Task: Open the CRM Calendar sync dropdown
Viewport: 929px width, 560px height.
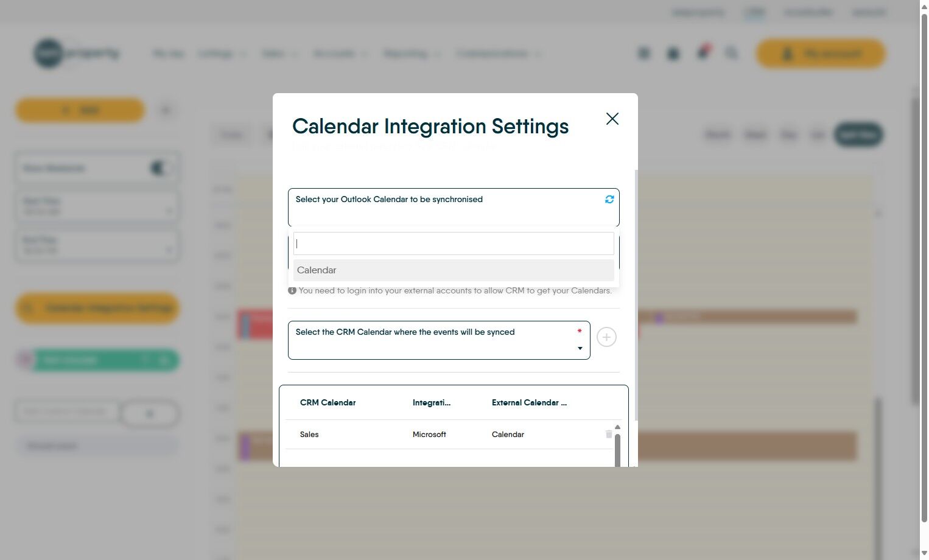Action: click(x=439, y=340)
